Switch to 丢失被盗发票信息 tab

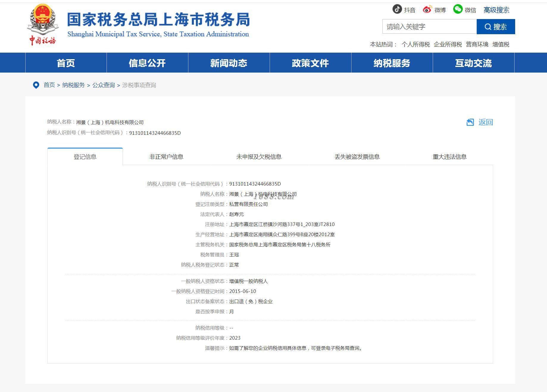coord(357,156)
